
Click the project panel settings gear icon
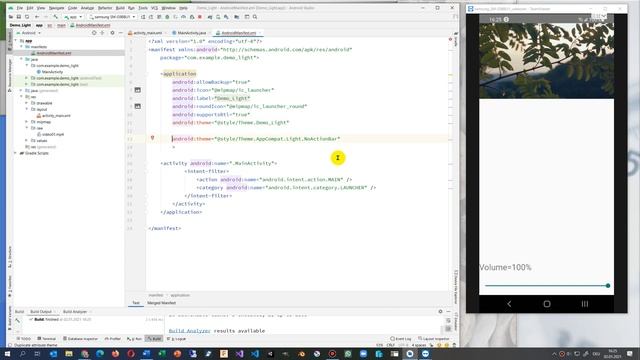112,33
